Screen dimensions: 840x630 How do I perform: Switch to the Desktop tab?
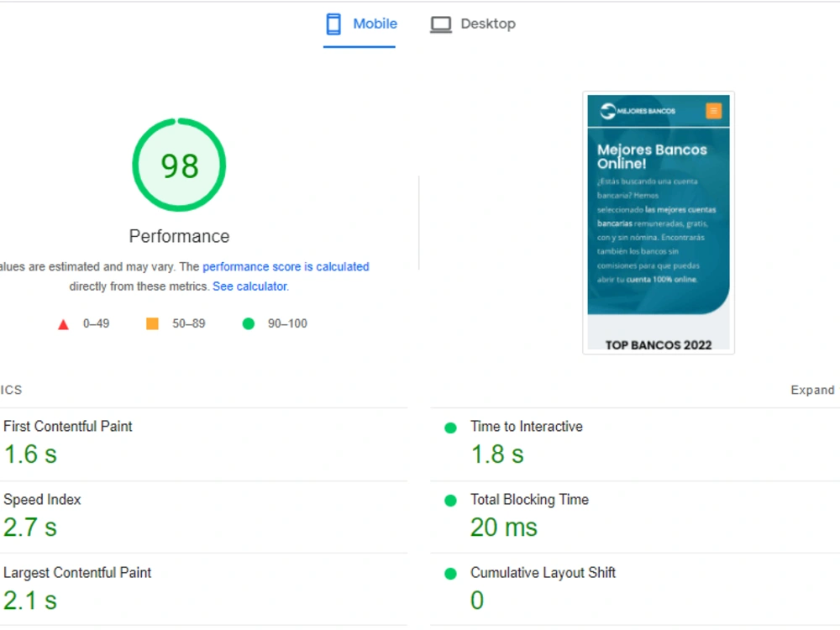pyautogui.click(x=473, y=24)
